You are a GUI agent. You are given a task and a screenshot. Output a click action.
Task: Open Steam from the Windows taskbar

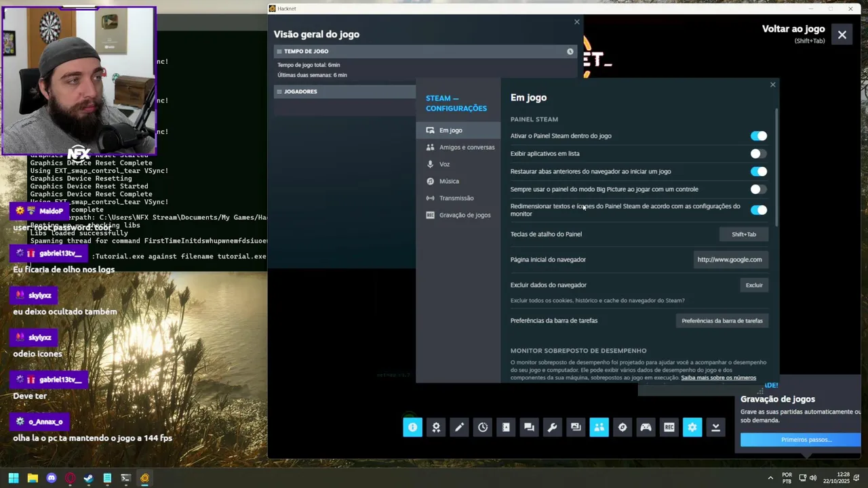pyautogui.click(x=88, y=478)
